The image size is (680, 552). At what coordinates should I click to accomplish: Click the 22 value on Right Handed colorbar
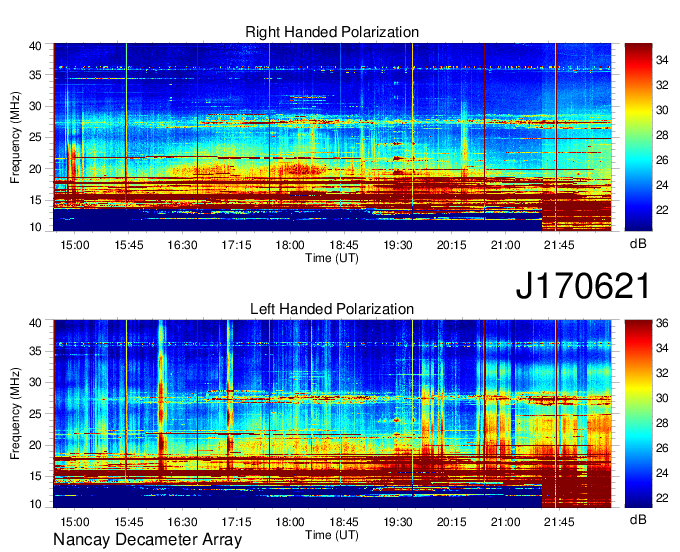662,210
